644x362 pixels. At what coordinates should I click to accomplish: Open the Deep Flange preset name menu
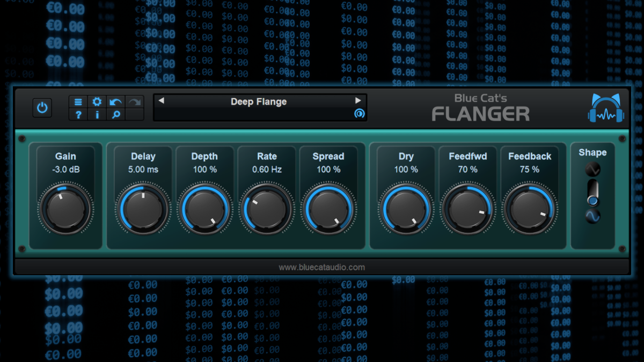[x=259, y=101]
